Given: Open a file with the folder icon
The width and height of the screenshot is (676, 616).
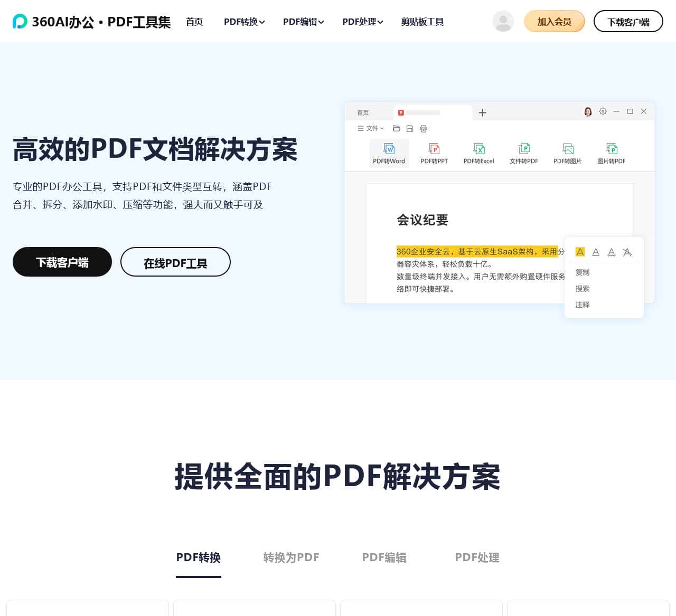Looking at the screenshot, I should tap(396, 128).
